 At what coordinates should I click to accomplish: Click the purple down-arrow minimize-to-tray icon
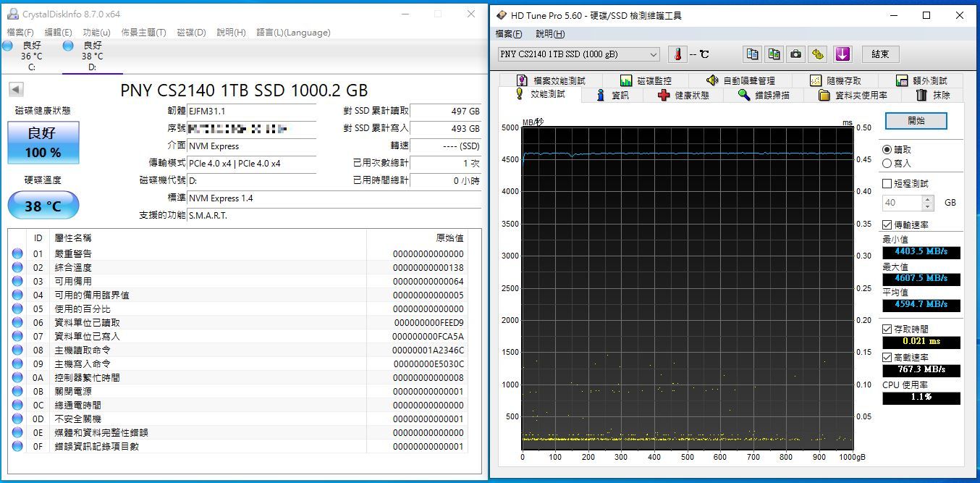pyautogui.click(x=842, y=54)
